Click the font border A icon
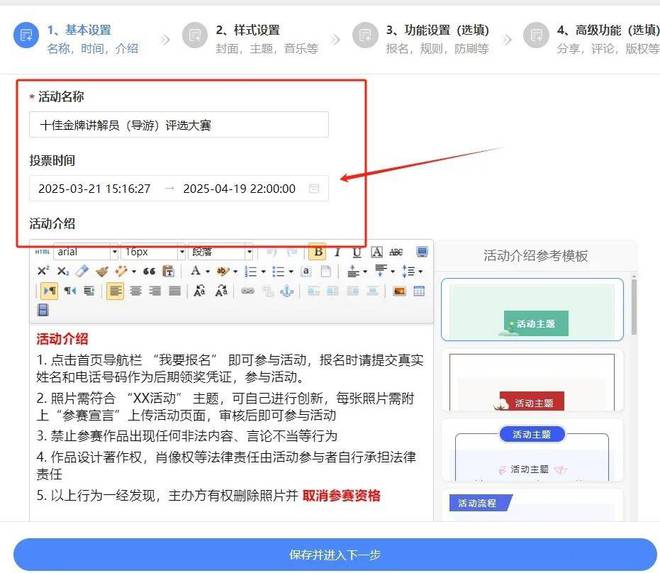This screenshot has height=573, width=660. tap(376, 252)
